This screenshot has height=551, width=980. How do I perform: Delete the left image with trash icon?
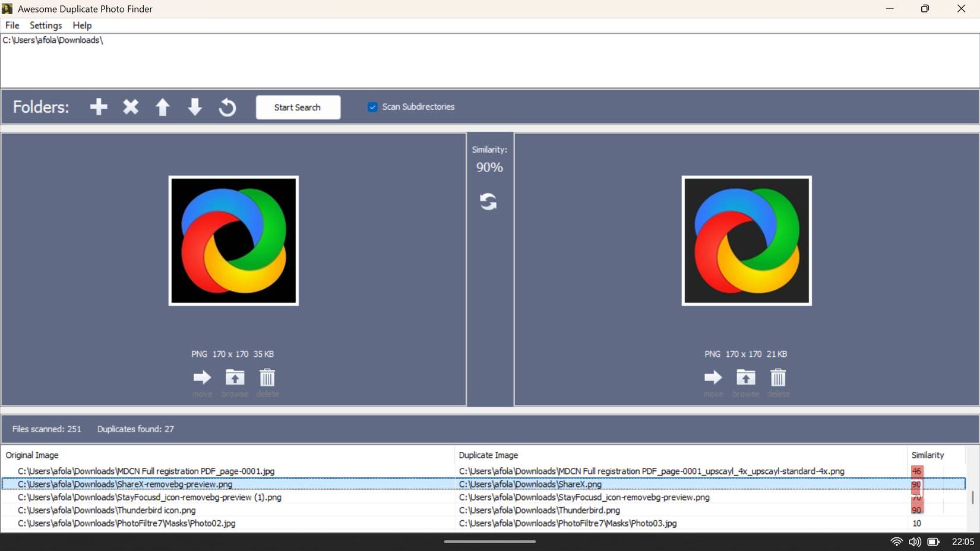(x=267, y=378)
